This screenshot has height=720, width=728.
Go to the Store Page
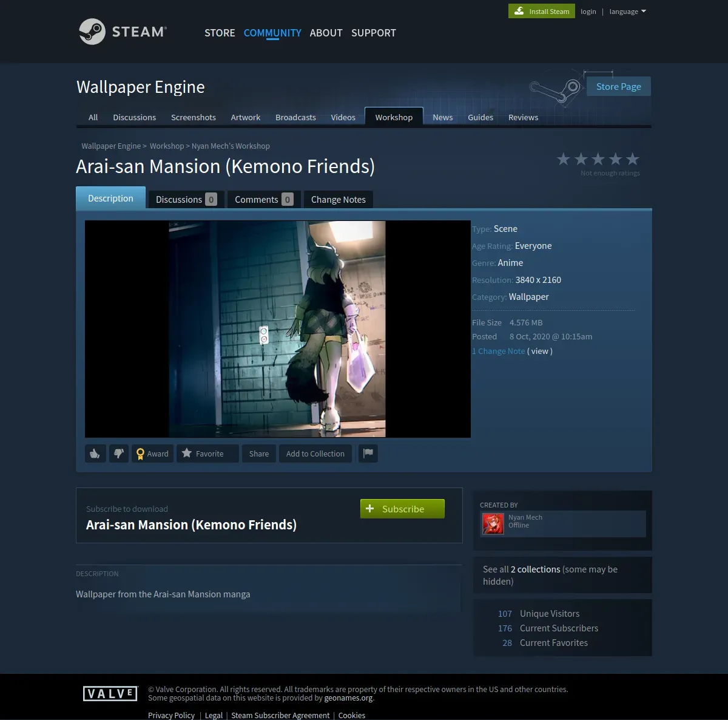619,86
